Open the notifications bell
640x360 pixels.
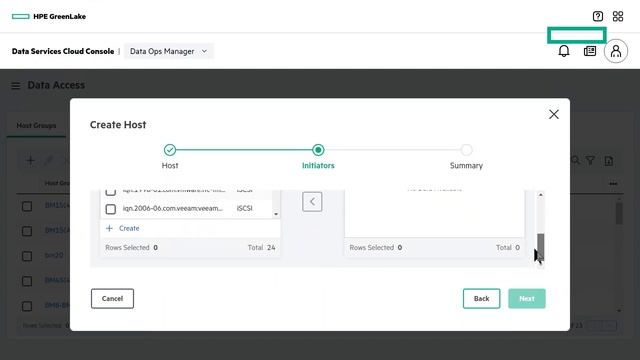point(564,51)
